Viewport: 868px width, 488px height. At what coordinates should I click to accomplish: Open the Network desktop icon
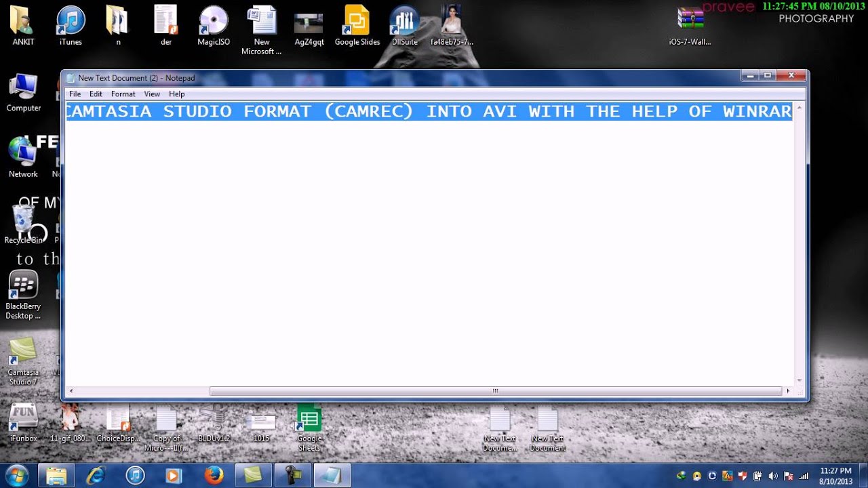[23, 158]
